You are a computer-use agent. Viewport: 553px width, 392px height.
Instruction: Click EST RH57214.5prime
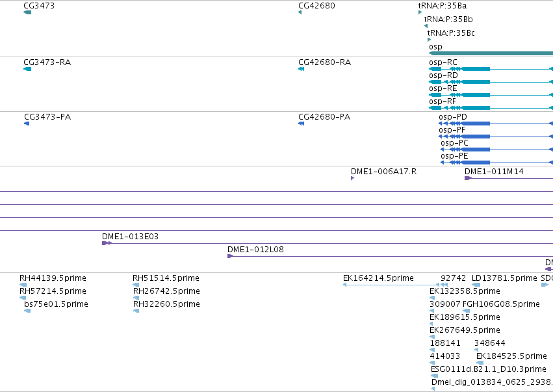coord(23,298)
